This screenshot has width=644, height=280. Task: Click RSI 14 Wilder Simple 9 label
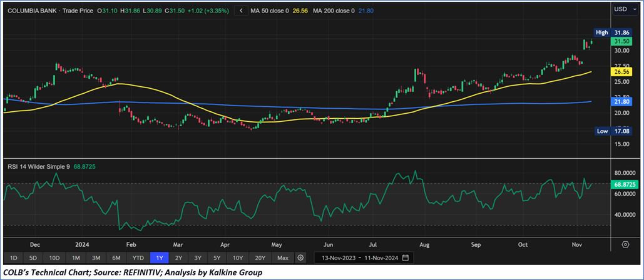[39, 167]
